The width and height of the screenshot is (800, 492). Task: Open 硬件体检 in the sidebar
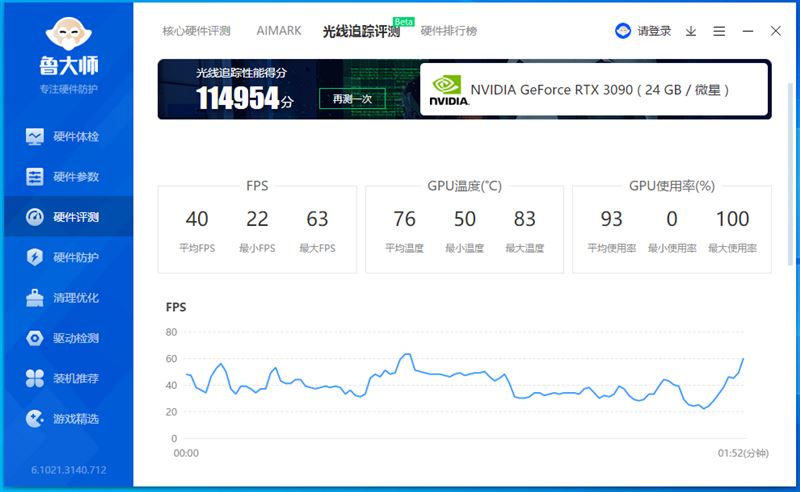tap(68, 136)
